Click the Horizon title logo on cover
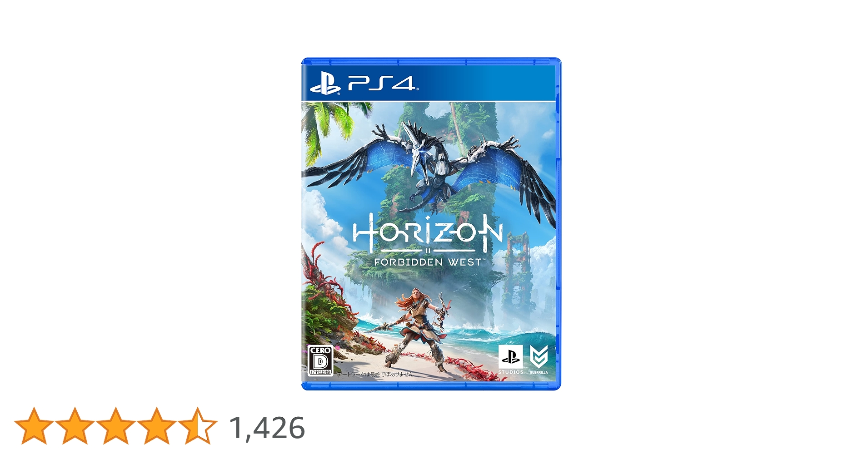This screenshot has width=868, height=454. tap(428, 233)
